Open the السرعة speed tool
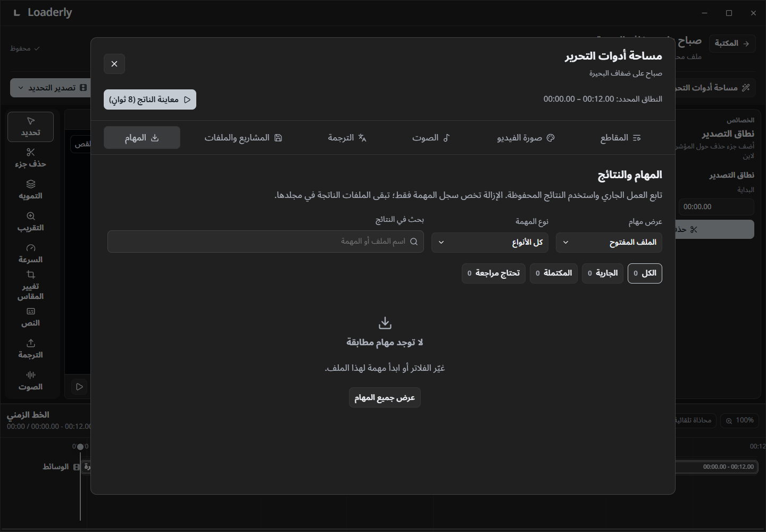The height and width of the screenshot is (532, 766). point(30,254)
